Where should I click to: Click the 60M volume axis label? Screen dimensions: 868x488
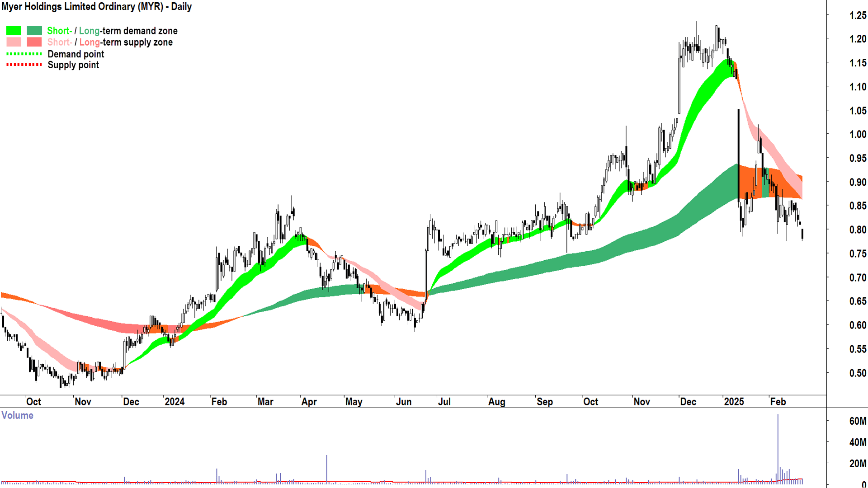click(858, 421)
